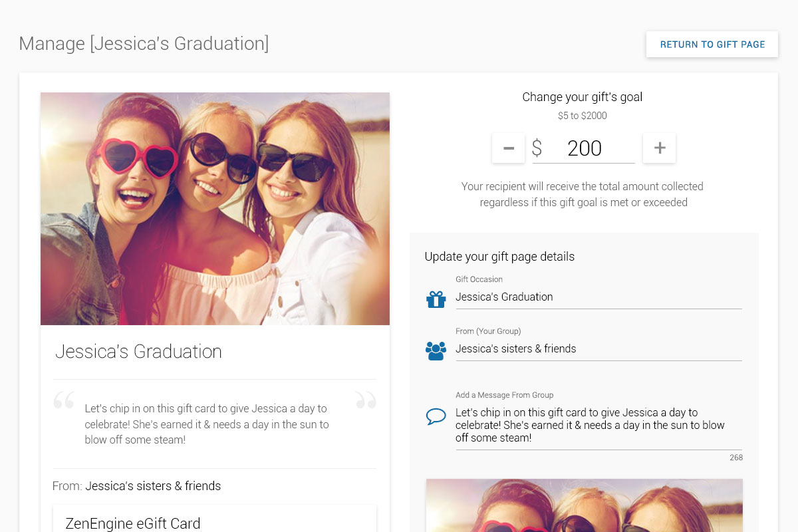Edit the group message text area
The image size is (798, 532).
pos(598,426)
